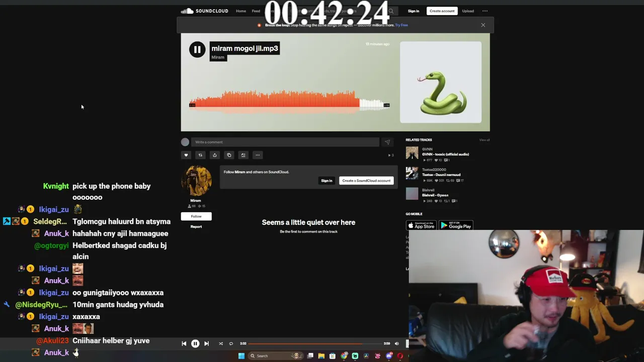This screenshot has width=644, height=362.
Task: Click the Create account button
Action: point(442,11)
